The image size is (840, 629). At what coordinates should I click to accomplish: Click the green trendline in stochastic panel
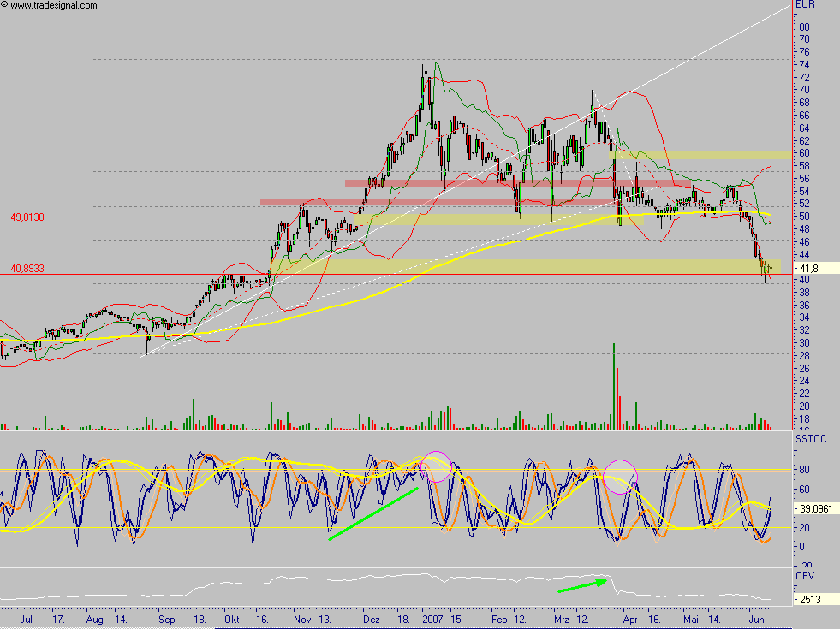(x=373, y=513)
